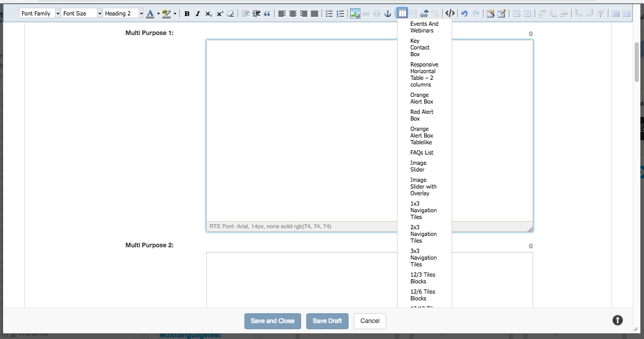Click the highlight background color icon
644x339 pixels.
pyautogui.click(x=166, y=13)
